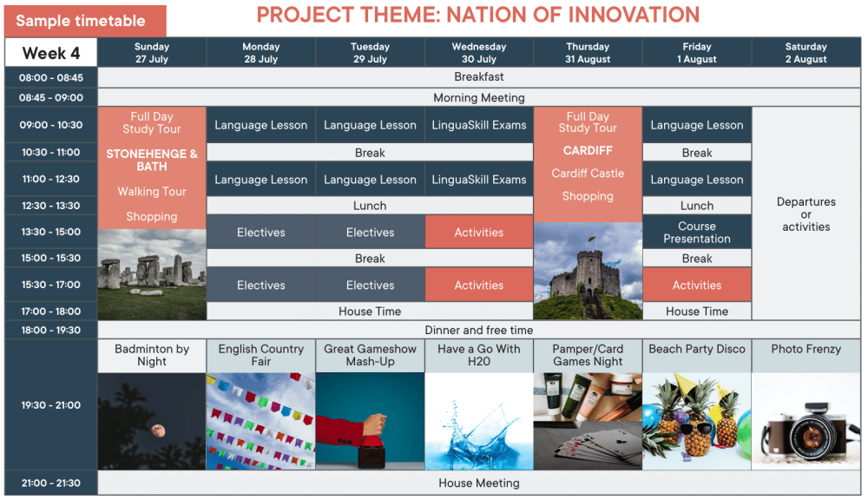Select the "Departures or activities" Saturday cell
868x499 pixels.
[806, 213]
